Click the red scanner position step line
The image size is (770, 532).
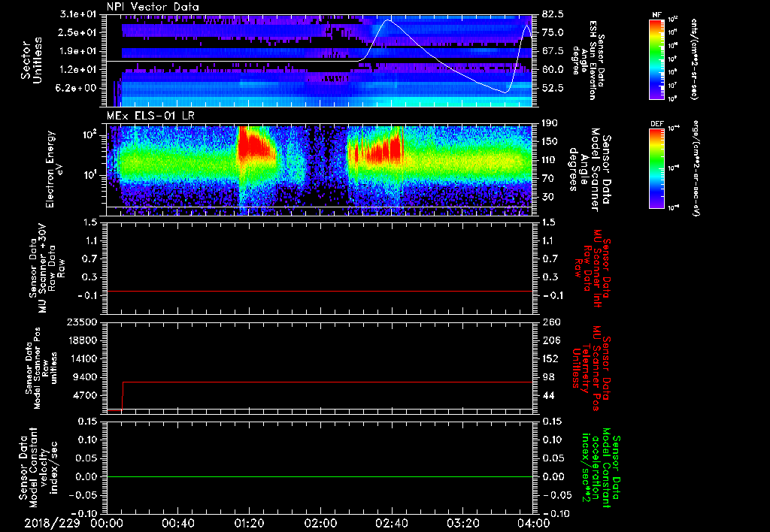(x=319, y=382)
